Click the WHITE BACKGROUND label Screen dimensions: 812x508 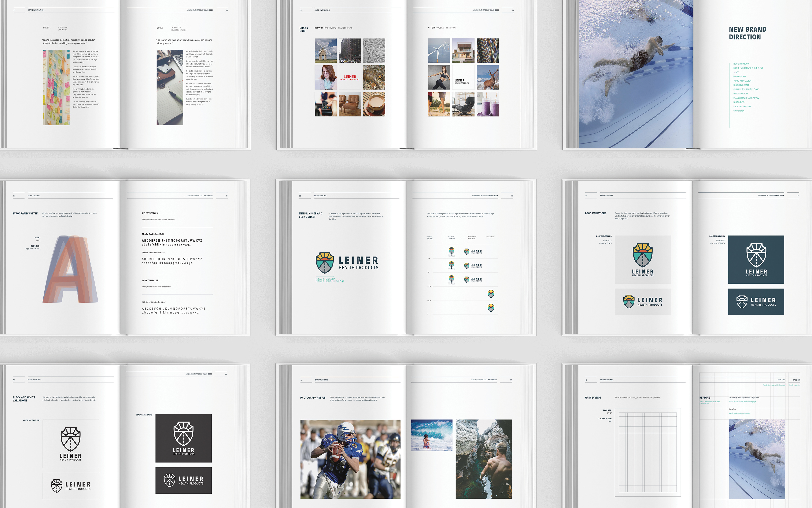point(31,420)
